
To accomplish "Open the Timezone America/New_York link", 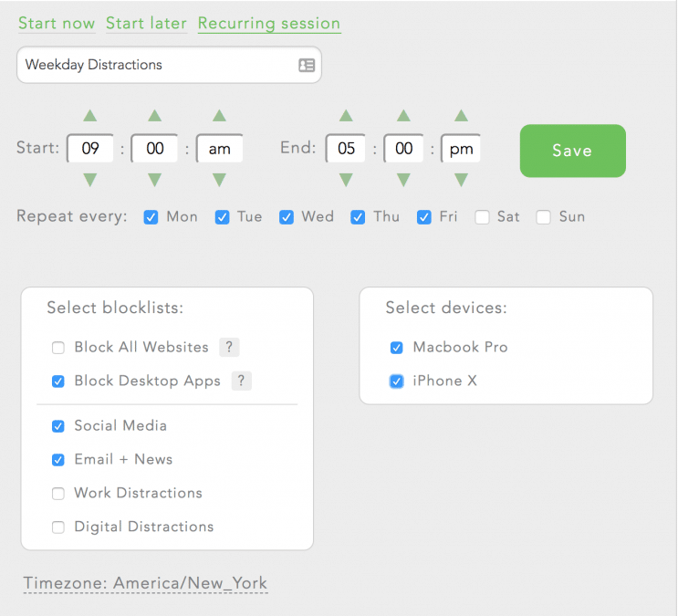I will (146, 583).
